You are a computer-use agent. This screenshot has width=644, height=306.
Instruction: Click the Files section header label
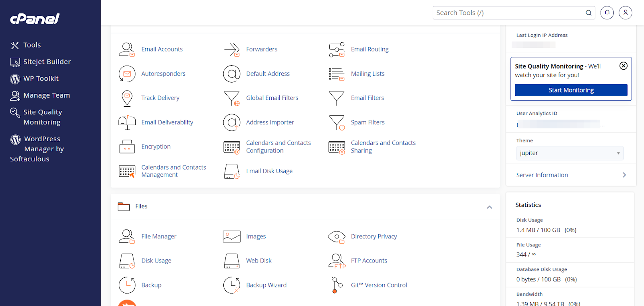(x=141, y=206)
